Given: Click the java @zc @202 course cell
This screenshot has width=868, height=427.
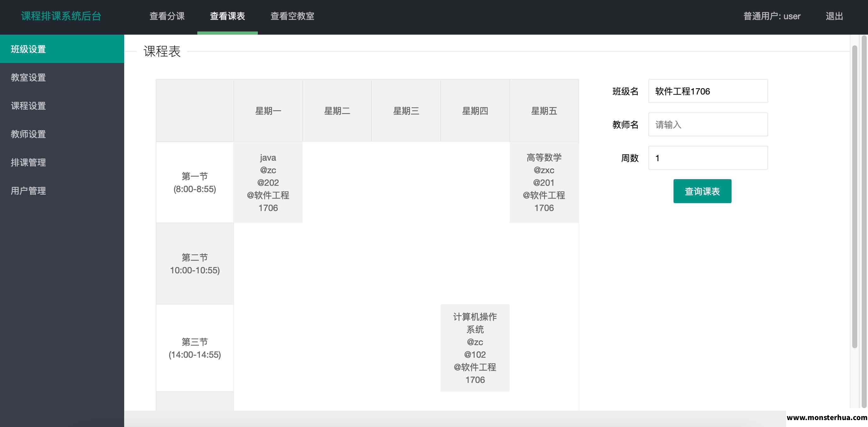Looking at the screenshot, I should point(268,182).
